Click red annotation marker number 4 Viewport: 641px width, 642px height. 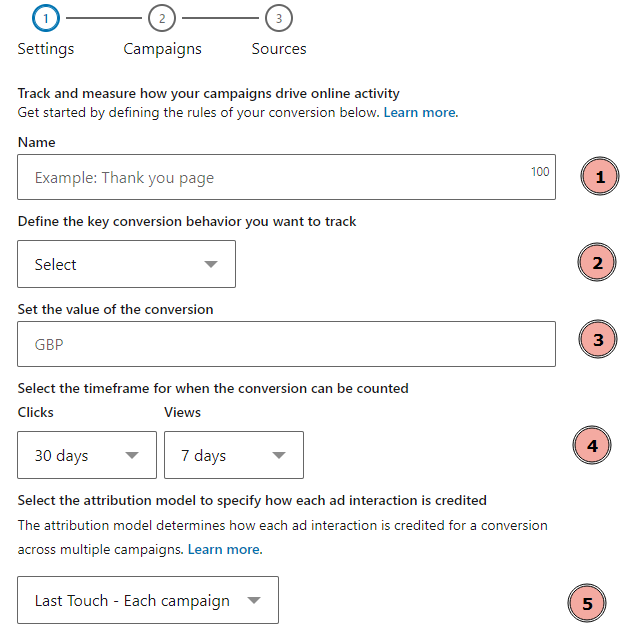tap(592, 445)
